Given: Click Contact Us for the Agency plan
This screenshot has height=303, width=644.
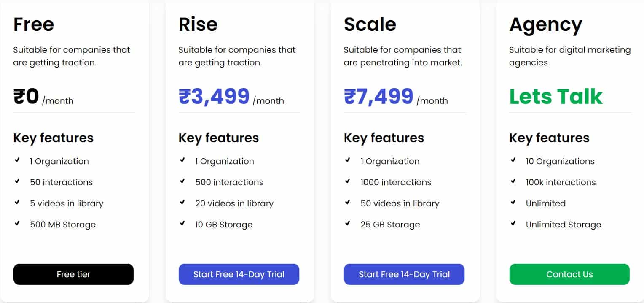Looking at the screenshot, I should click(569, 274).
